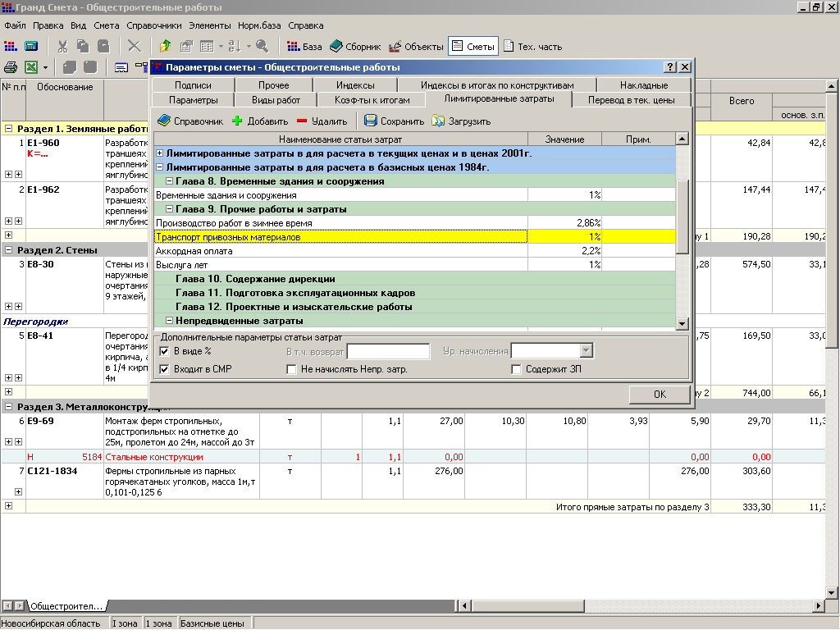Switch to the 'Виды работ' tab

[x=276, y=100]
